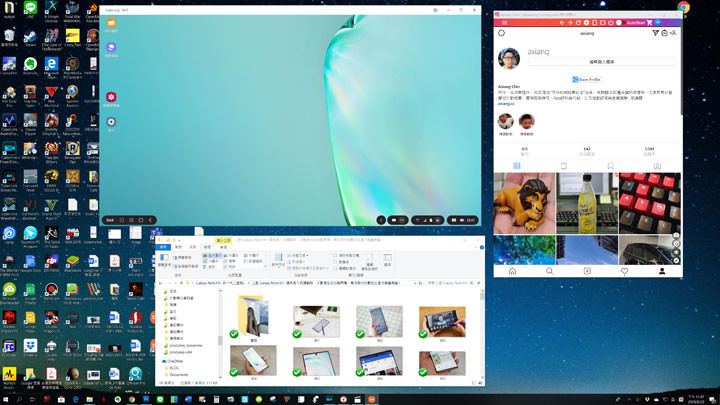Select extra large icons layout in ribbon
The image size is (720, 405).
[212, 255]
